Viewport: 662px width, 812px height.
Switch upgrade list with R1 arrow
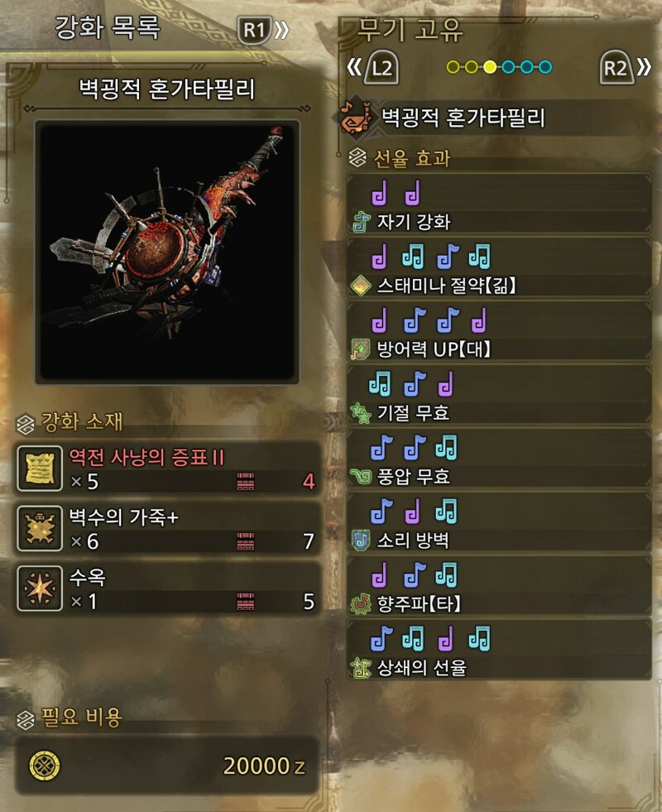263,31
